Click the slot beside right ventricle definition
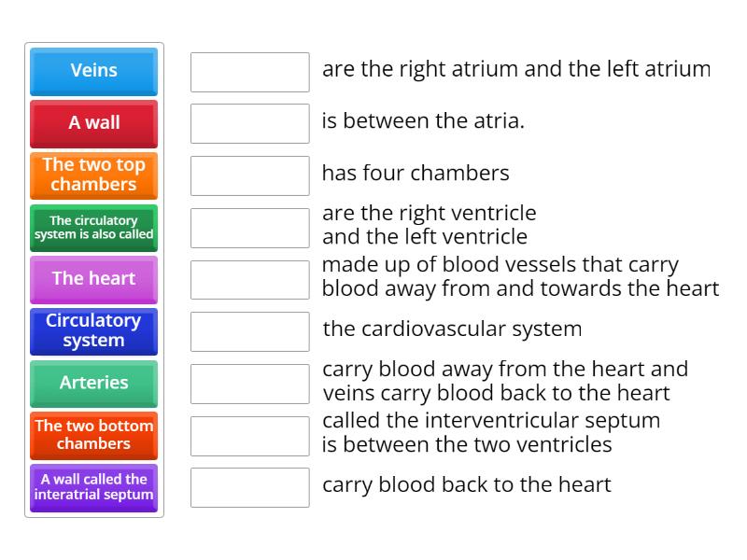 pyautogui.click(x=248, y=225)
